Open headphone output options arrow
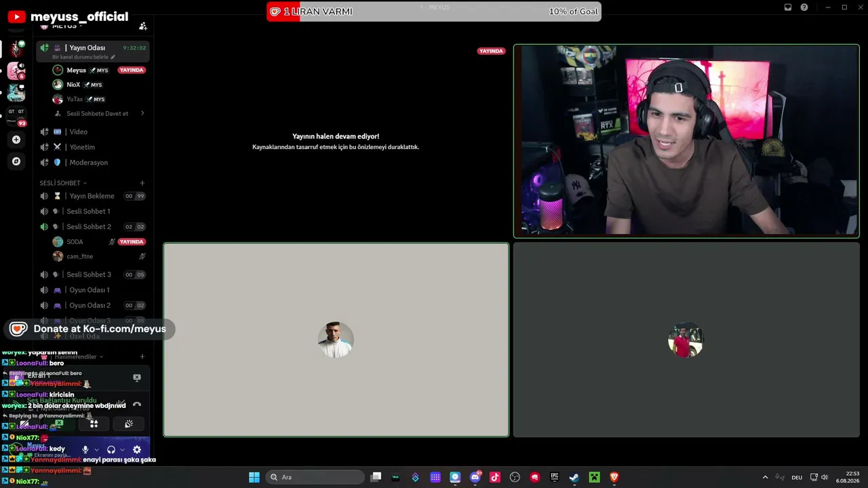The height and width of the screenshot is (488, 868). [122, 449]
